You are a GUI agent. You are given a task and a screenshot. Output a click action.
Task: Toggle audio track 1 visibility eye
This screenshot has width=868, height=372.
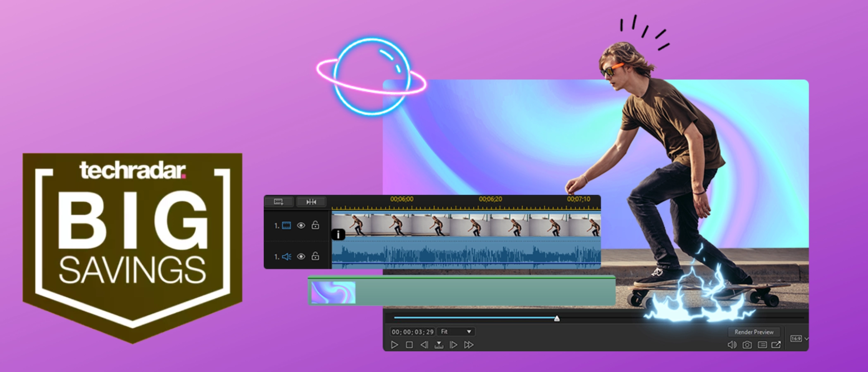(x=301, y=257)
